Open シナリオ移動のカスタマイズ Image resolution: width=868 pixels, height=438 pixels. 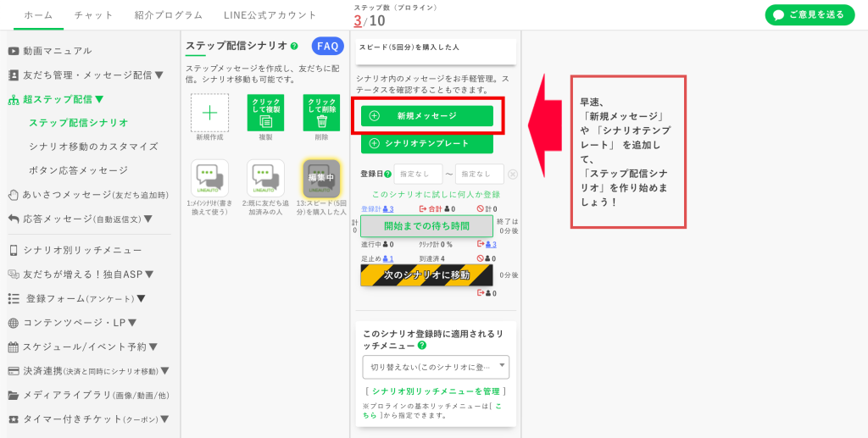(x=93, y=147)
